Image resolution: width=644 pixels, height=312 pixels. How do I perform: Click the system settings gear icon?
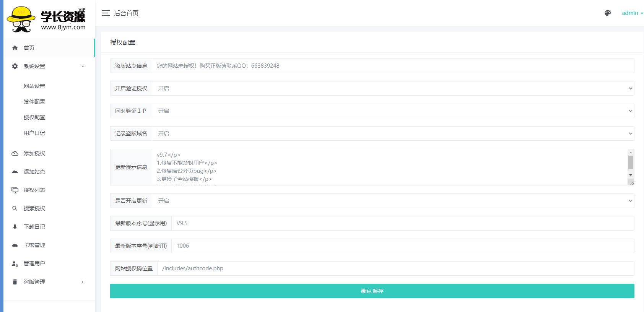[x=15, y=66]
